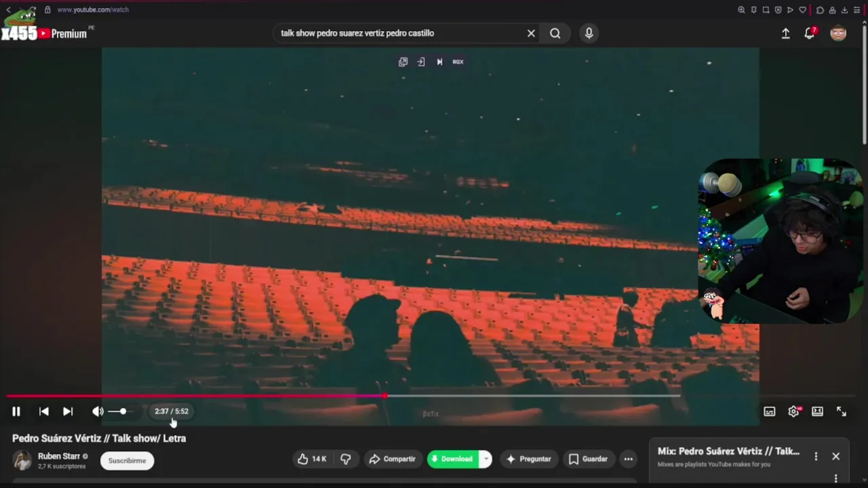Viewport: 868px width, 488px height.
Task: Open more actions three-dot menu
Action: (x=629, y=459)
